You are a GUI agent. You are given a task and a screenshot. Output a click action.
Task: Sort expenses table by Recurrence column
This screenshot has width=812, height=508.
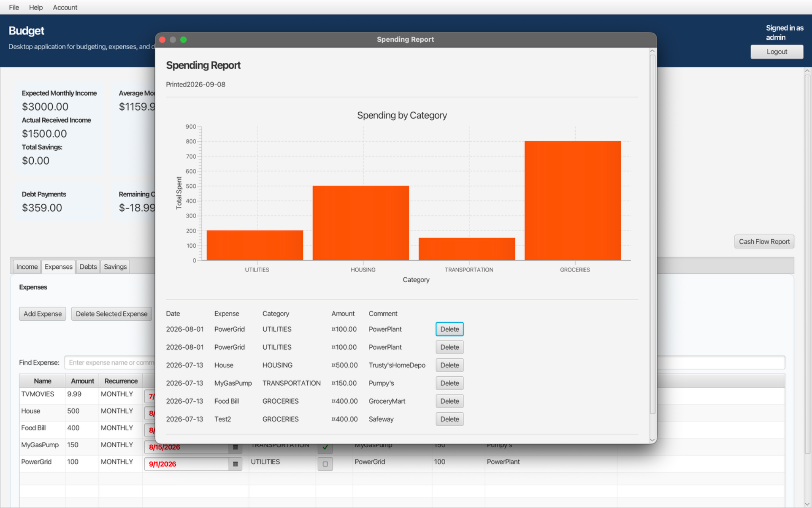click(x=121, y=381)
